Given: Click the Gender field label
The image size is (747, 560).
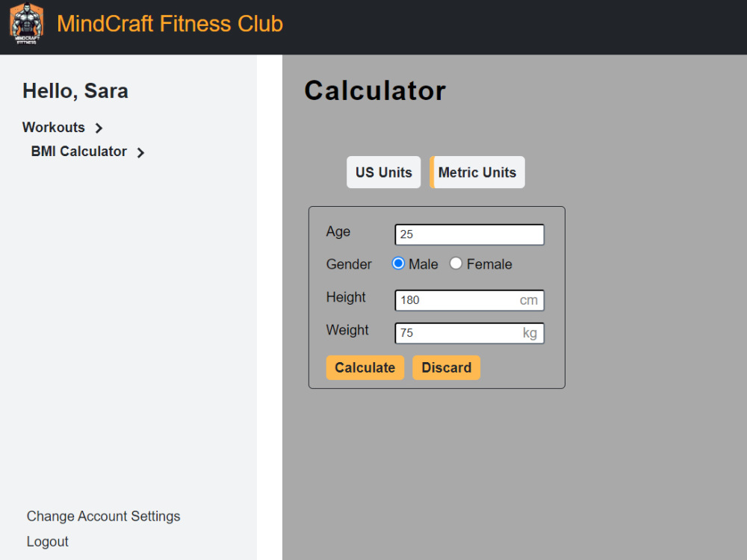Looking at the screenshot, I should (x=349, y=264).
